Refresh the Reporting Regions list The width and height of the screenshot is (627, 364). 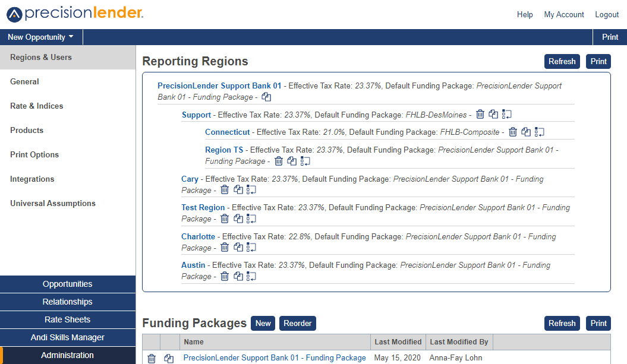tap(562, 62)
